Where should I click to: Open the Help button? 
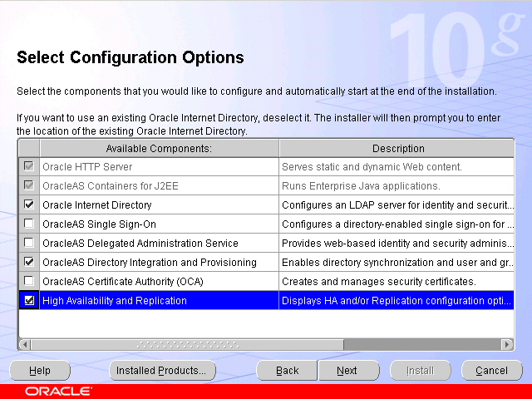tap(40, 371)
